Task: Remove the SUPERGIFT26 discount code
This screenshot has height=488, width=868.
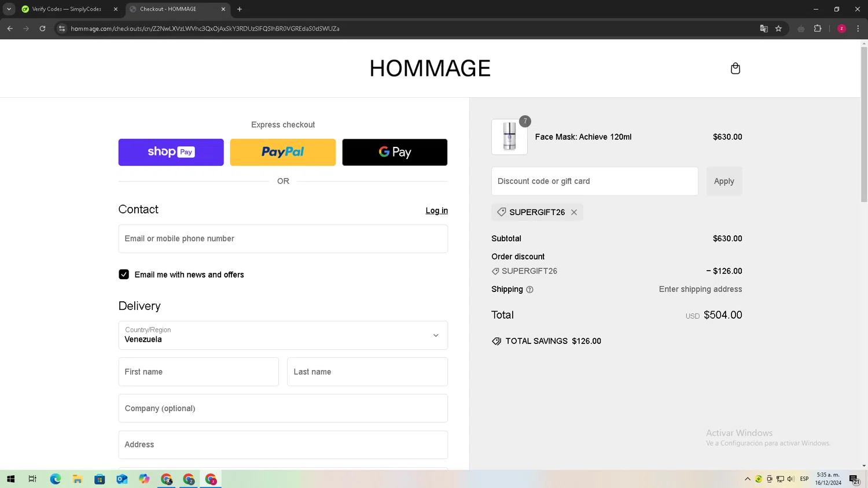Action: 574,212
